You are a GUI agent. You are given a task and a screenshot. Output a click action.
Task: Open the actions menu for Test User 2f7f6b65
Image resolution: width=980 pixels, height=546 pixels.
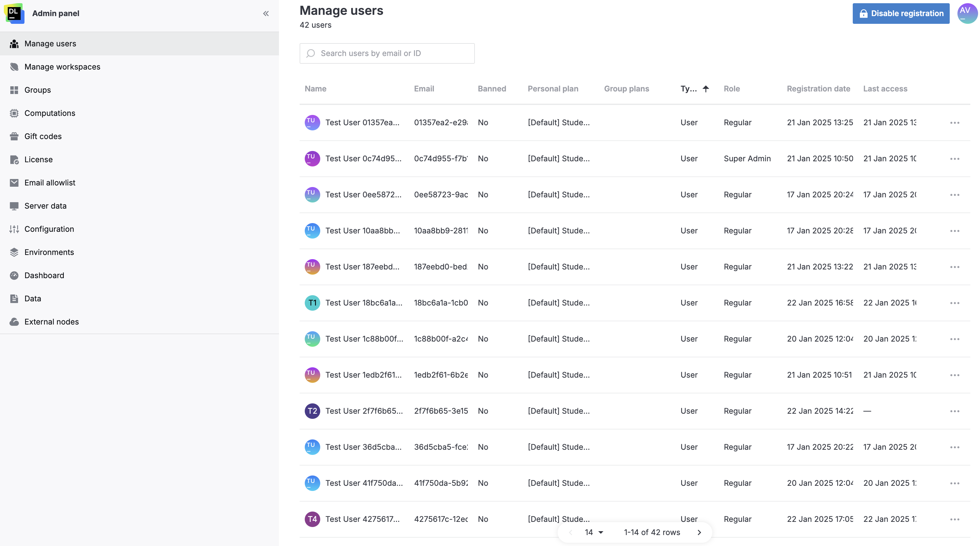[x=955, y=411]
